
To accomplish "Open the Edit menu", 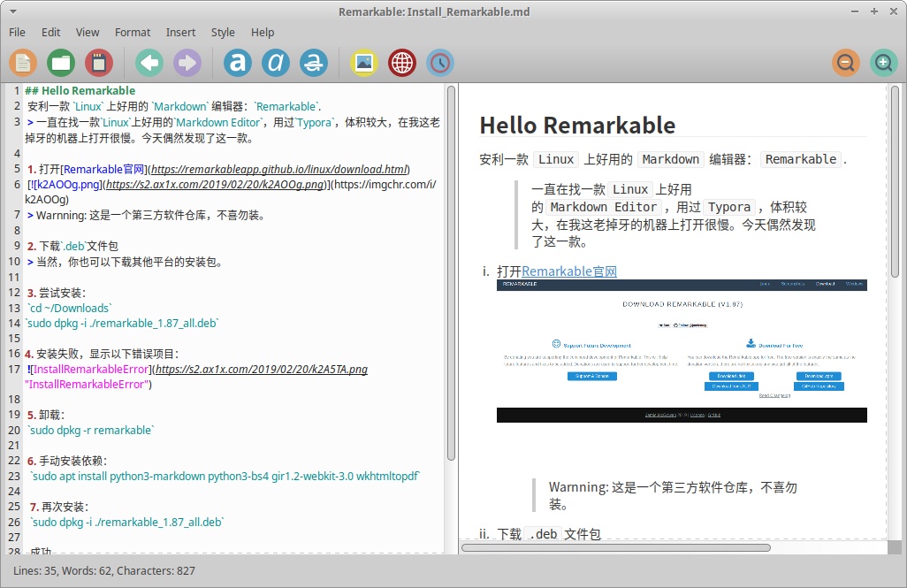I will click(x=51, y=33).
